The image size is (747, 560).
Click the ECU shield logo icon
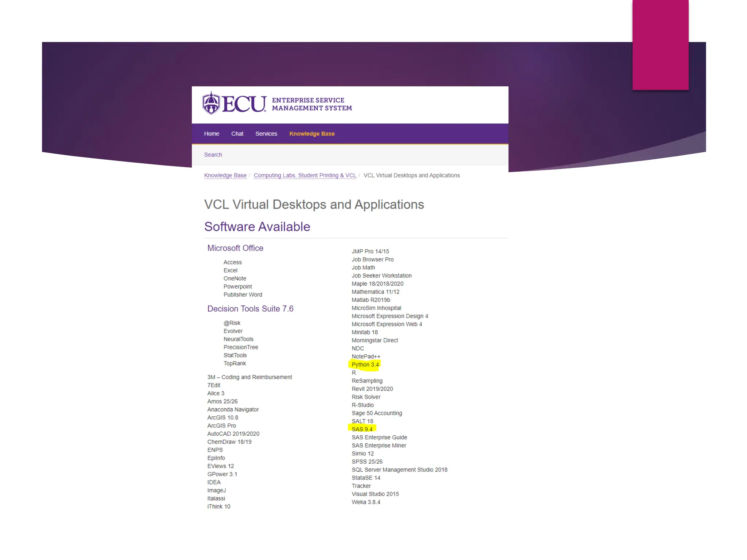point(211,103)
